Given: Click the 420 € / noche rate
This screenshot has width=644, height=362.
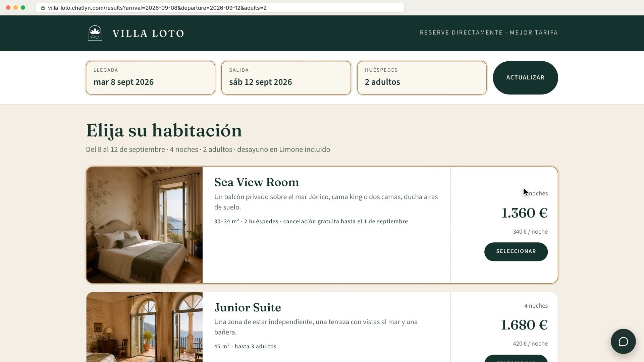Looking at the screenshot, I should coord(530,344).
